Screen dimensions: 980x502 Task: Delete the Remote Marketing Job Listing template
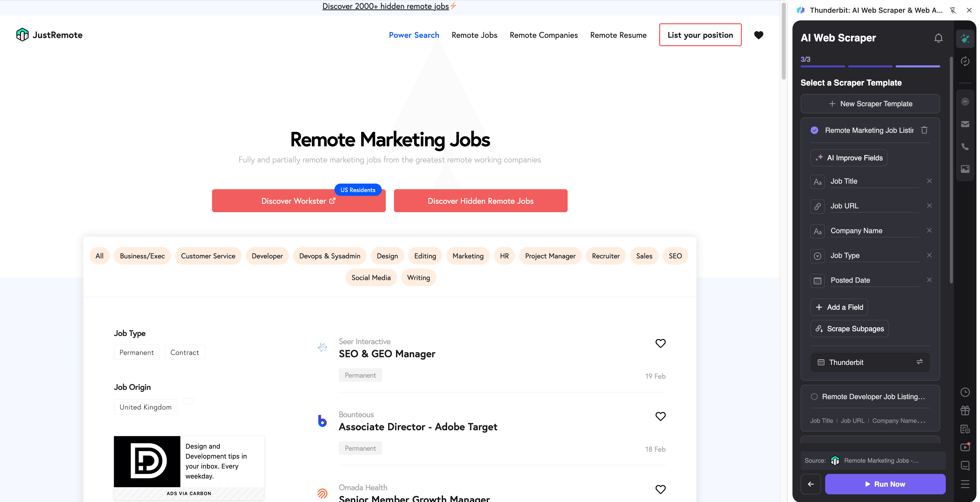[925, 130]
